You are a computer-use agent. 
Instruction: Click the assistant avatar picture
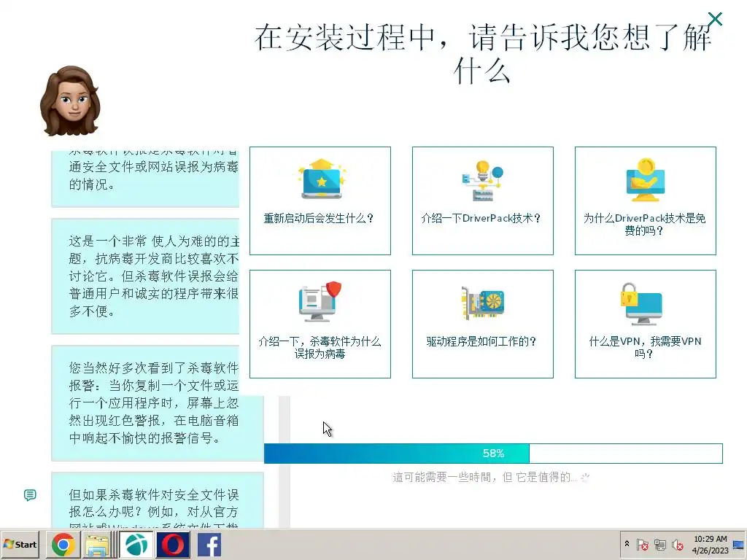tap(70, 101)
